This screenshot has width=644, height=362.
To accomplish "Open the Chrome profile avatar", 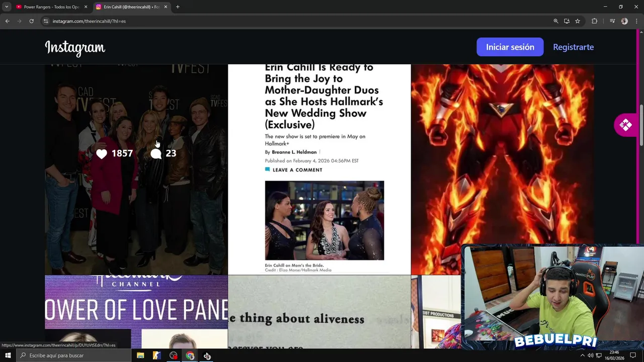I will (624, 21).
